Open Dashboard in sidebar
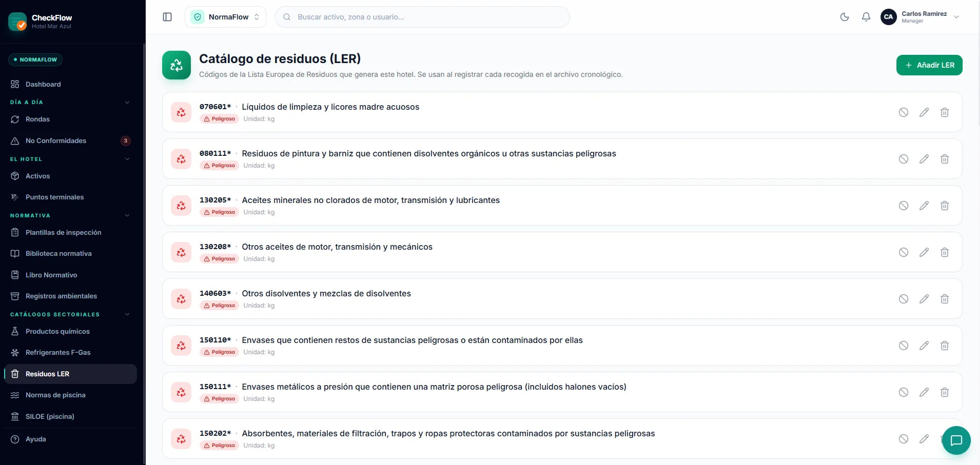The height and width of the screenshot is (465, 980). (x=70, y=84)
